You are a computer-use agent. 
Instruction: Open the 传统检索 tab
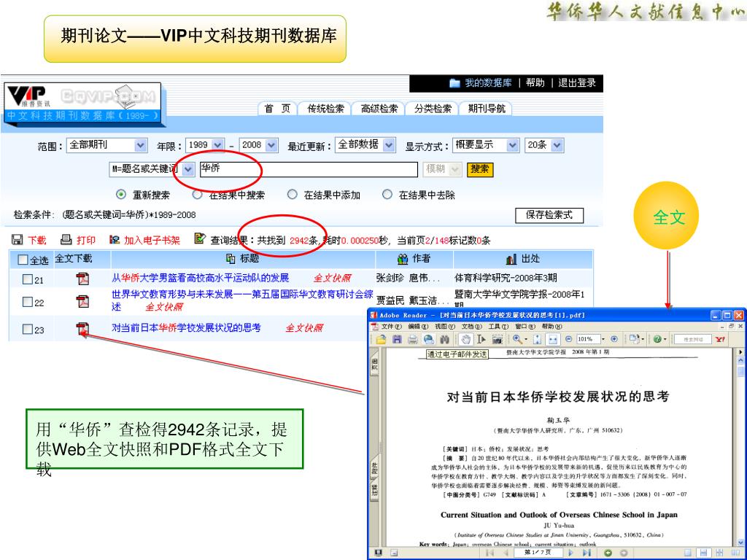point(325,109)
